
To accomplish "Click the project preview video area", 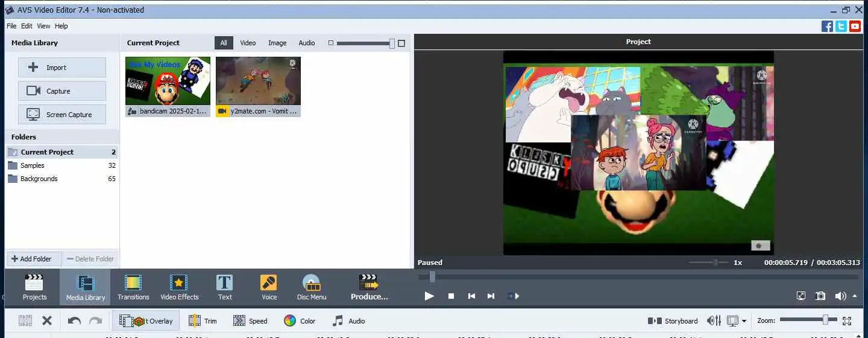I will pos(638,153).
